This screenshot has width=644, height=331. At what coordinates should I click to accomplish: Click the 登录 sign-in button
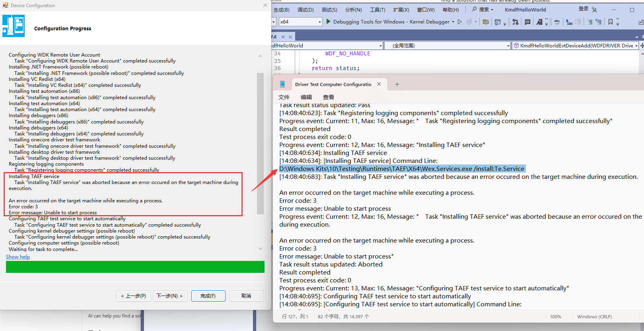pyautogui.click(x=584, y=9)
